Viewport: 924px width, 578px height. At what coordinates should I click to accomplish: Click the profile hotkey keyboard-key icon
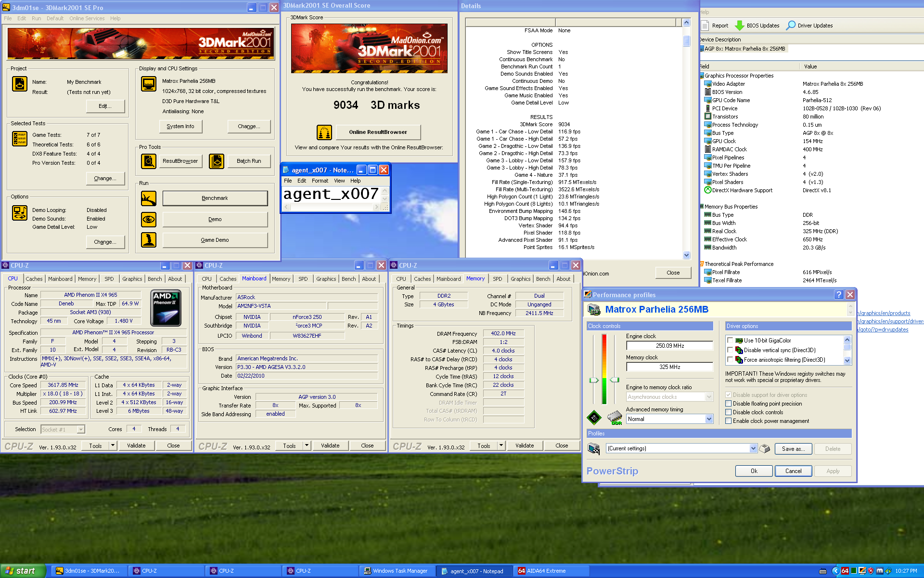coord(765,448)
